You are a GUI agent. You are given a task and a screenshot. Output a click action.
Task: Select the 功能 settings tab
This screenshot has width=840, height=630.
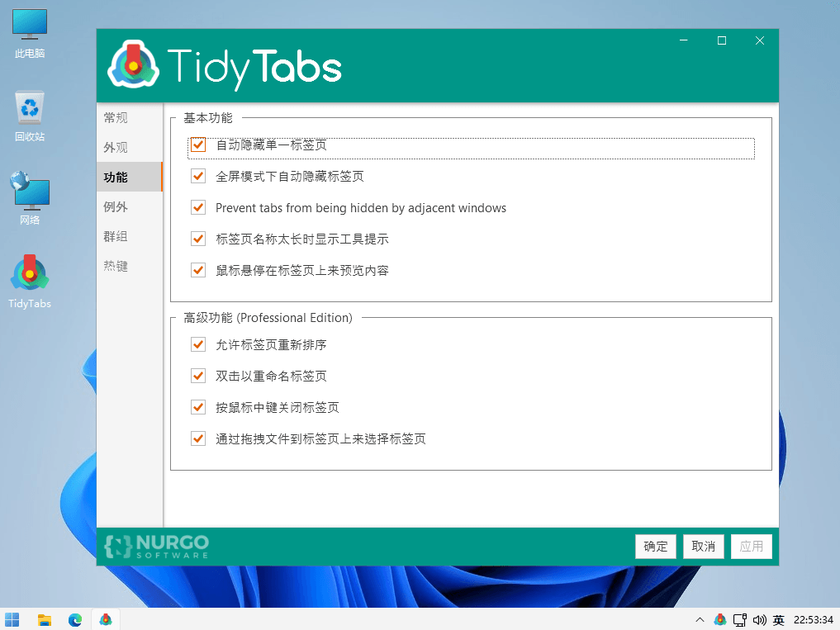click(129, 177)
